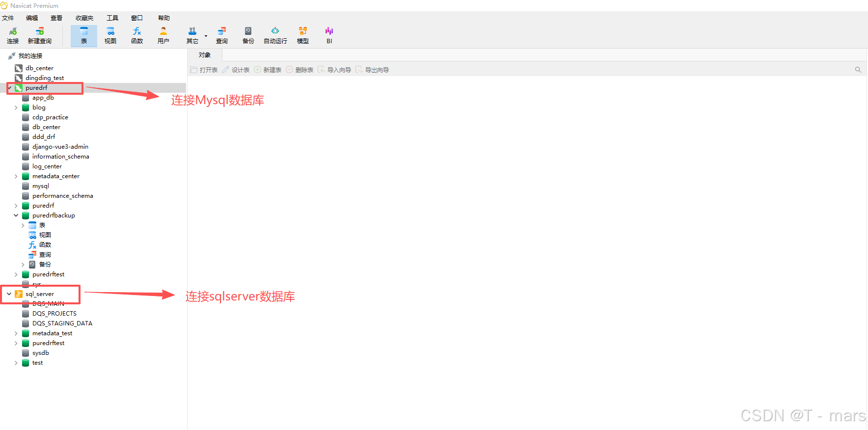Open the dropdown arrow beside 其它
The height and width of the screenshot is (430, 868).
coord(206,36)
